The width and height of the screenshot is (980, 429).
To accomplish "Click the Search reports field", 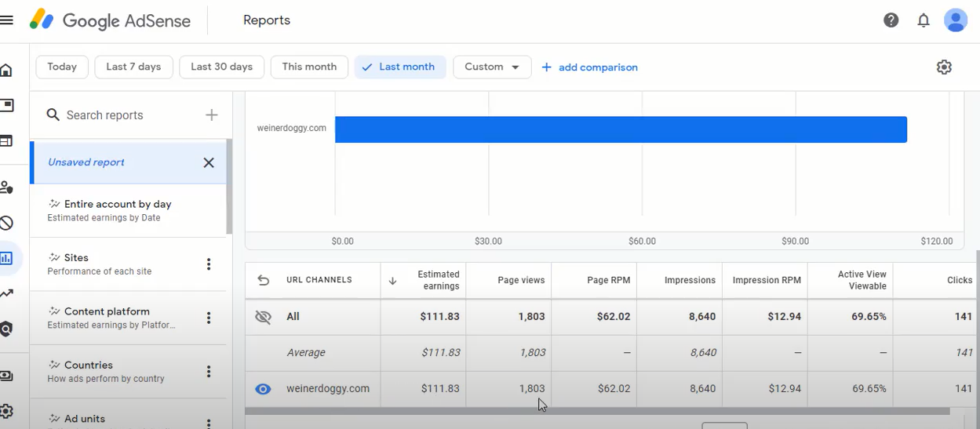I will 118,115.
